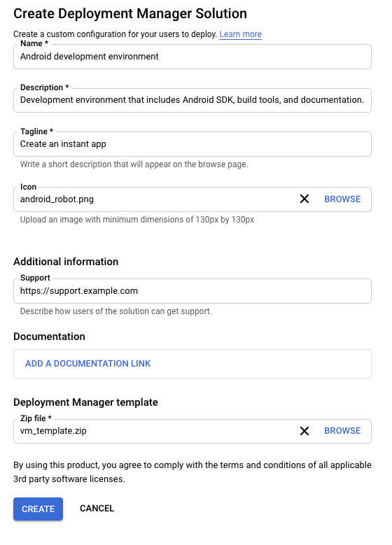
Task: Click the tagline helper text below field
Action: click(134, 164)
